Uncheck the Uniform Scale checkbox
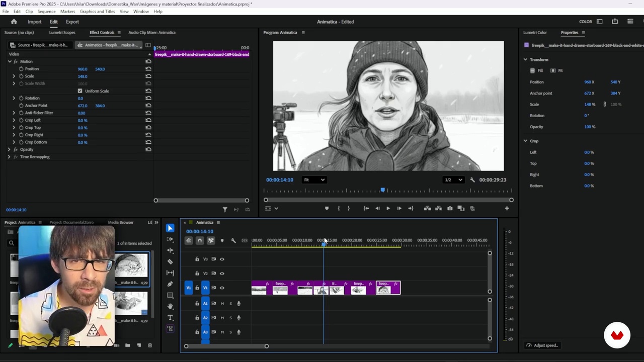 [x=80, y=91]
